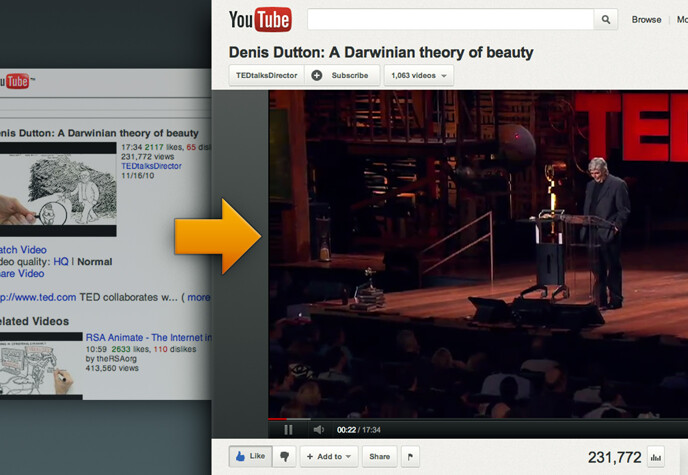The width and height of the screenshot is (688, 475).
Task: Like the video with thumbs up
Action: tap(251, 457)
